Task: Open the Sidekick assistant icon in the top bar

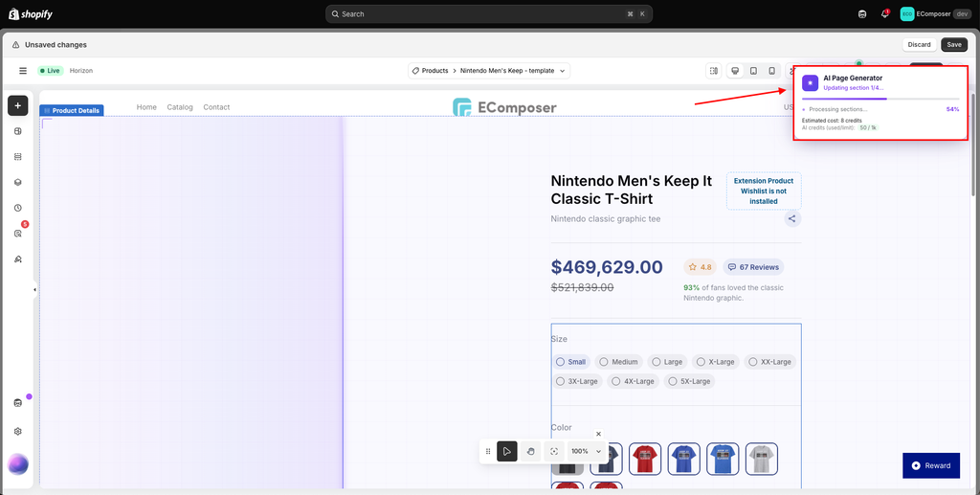Action: pos(862,13)
